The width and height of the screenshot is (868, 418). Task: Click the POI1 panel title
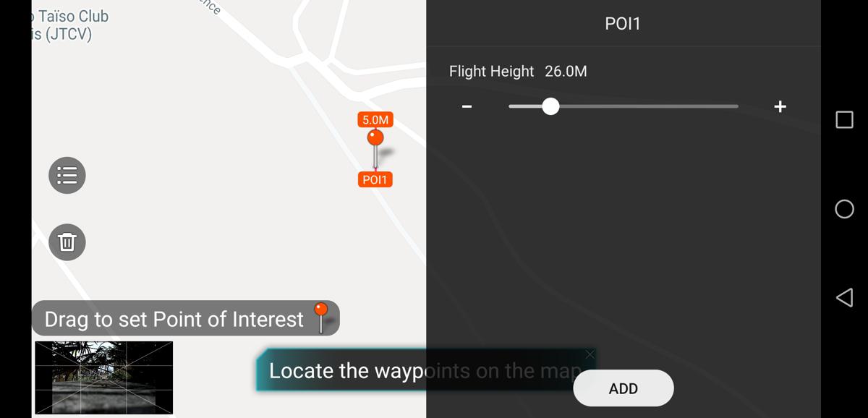click(623, 24)
